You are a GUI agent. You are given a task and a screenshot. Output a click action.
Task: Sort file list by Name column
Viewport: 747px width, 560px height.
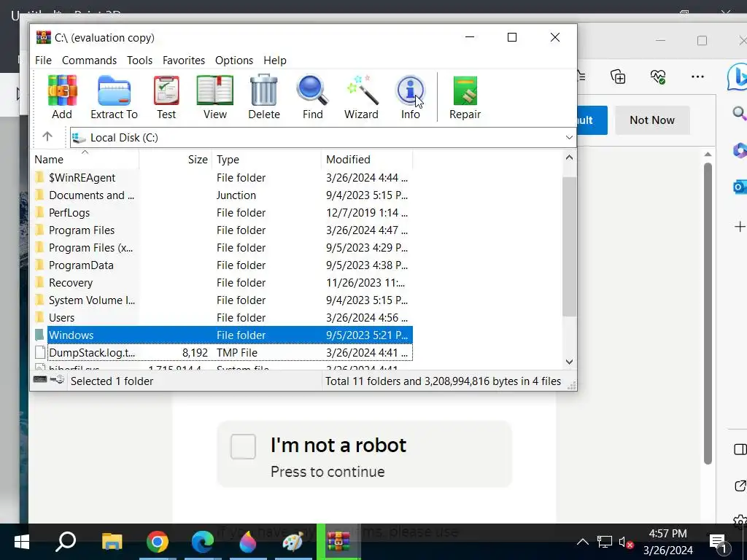[86, 160]
